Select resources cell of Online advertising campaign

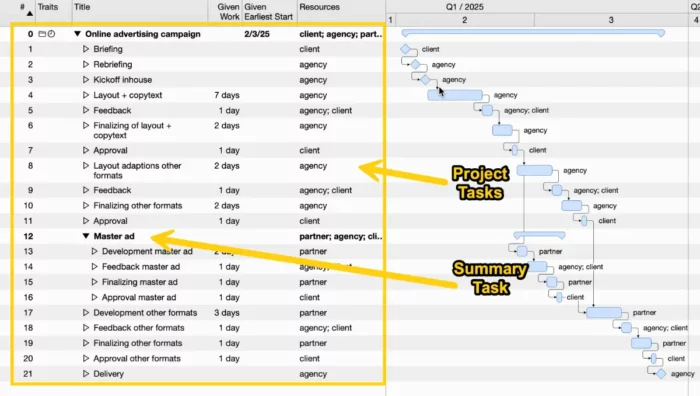click(x=341, y=34)
